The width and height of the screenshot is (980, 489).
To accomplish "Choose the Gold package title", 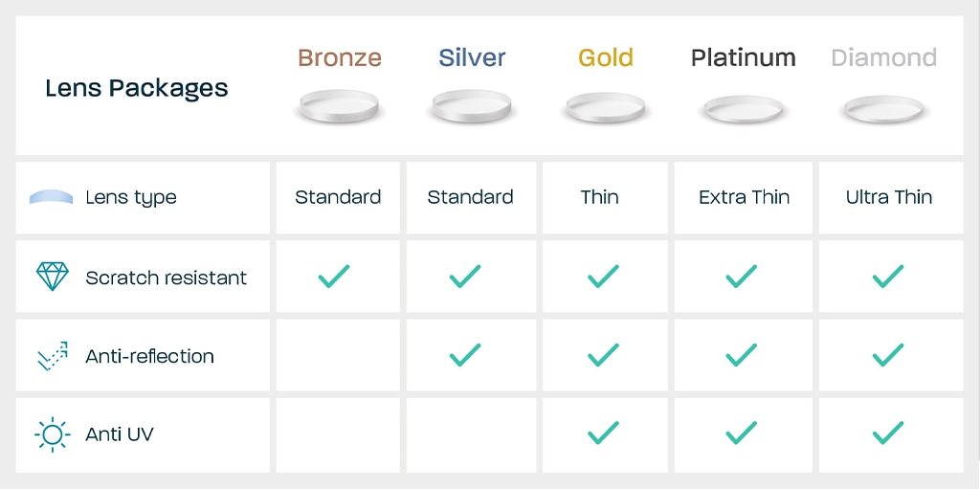I will pyautogui.click(x=606, y=57).
